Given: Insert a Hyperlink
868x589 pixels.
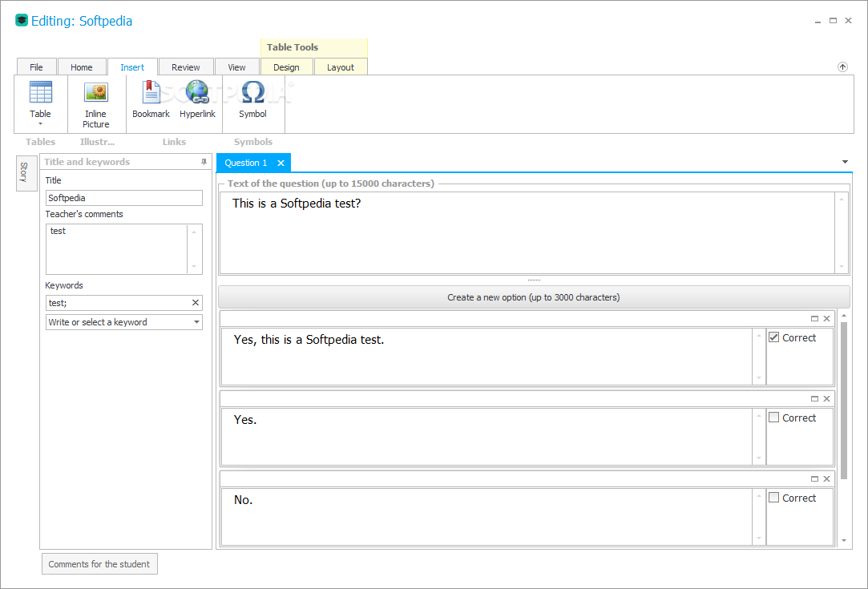Looking at the screenshot, I should pyautogui.click(x=197, y=99).
